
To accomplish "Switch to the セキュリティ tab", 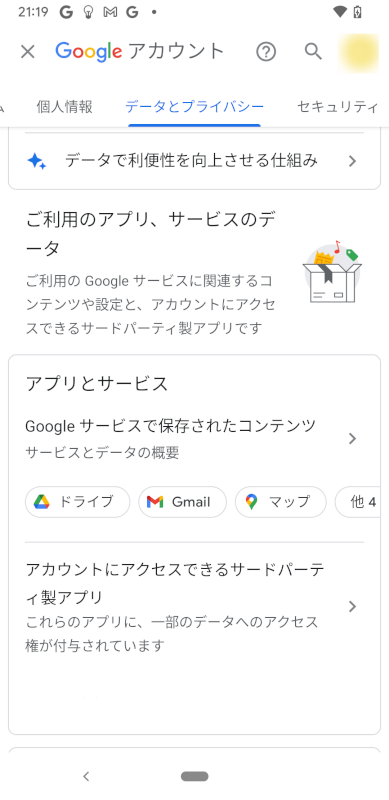I will click(338, 107).
